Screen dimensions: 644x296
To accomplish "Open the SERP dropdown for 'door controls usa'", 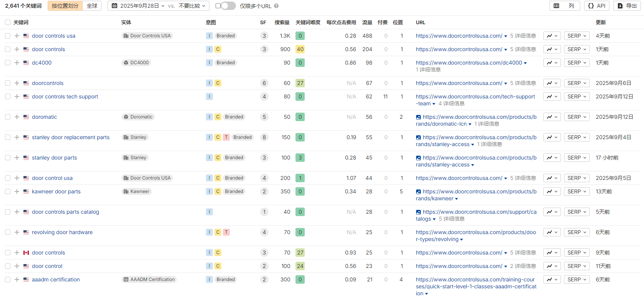I will point(577,36).
